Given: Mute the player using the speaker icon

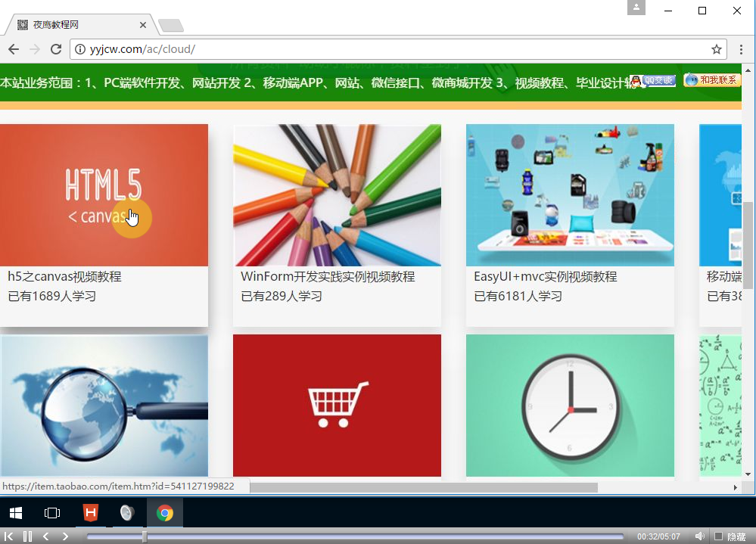Looking at the screenshot, I should [x=699, y=536].
